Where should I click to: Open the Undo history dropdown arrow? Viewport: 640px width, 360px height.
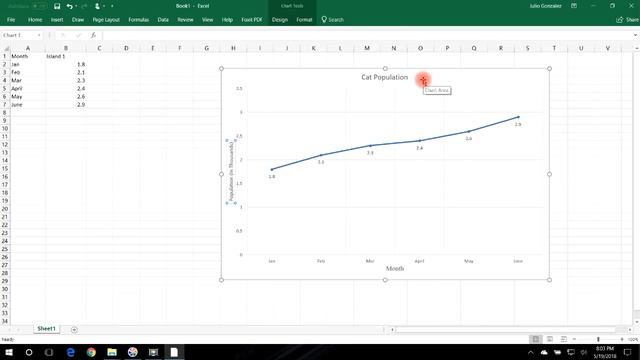click(x=76, y=6)
